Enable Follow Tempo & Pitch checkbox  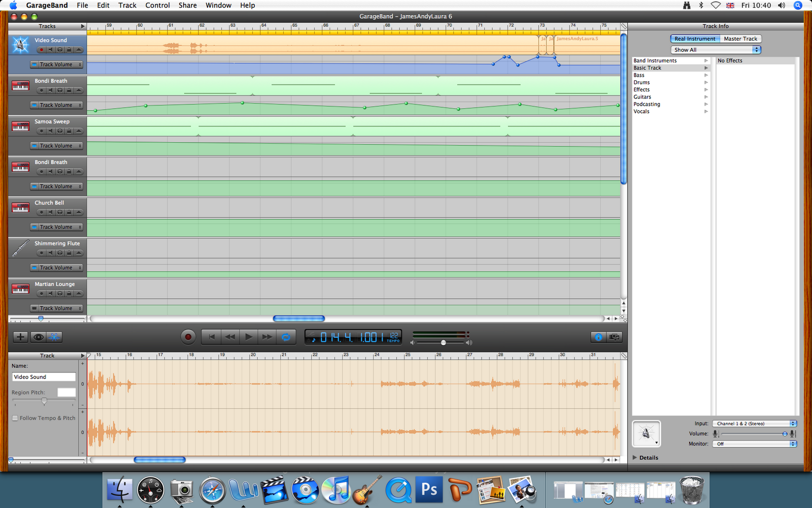15,418
